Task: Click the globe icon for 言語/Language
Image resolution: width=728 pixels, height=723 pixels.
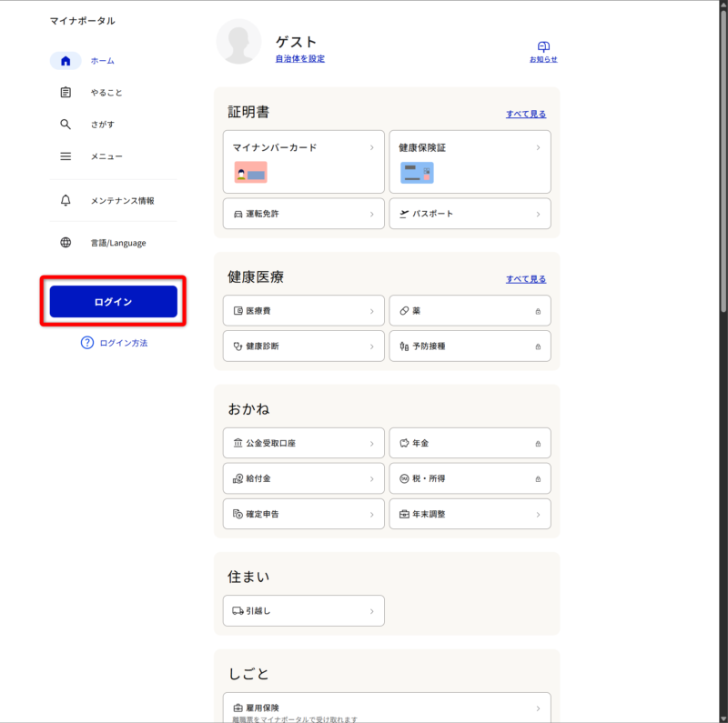Action: pos(66,243)
